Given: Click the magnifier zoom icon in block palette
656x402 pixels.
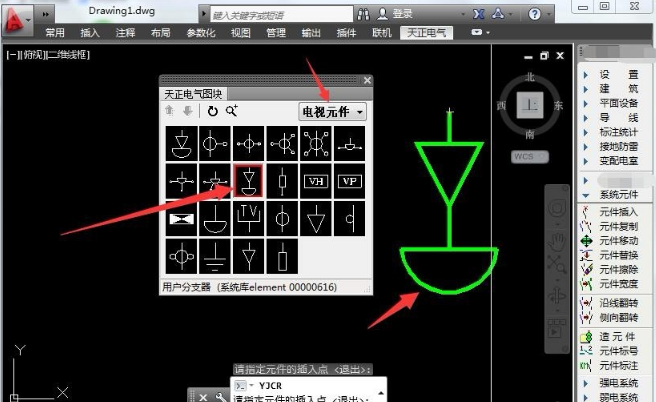Looking at the screenshot, I should [x=231, y=111].
